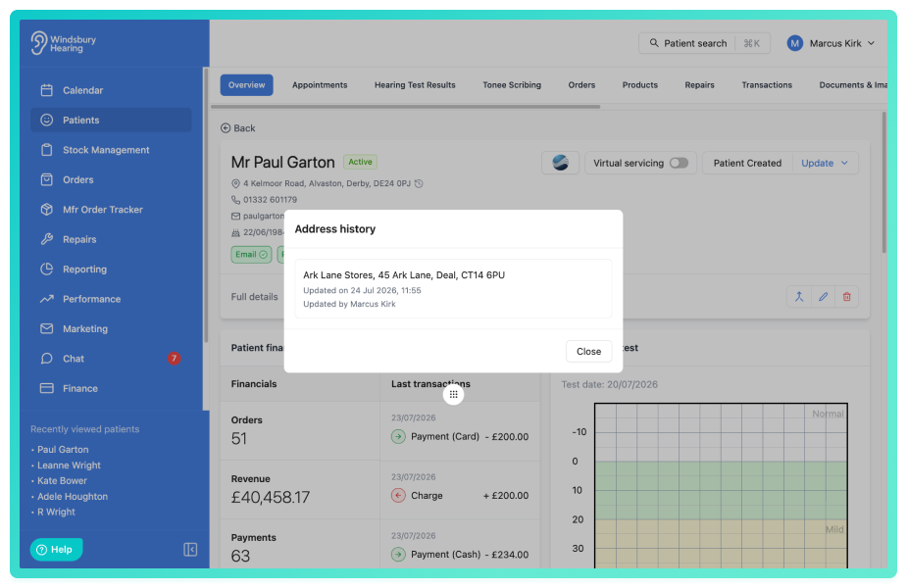Click the address history clock icon
This screenshot has height=588, width=907.
pos(420,183)
